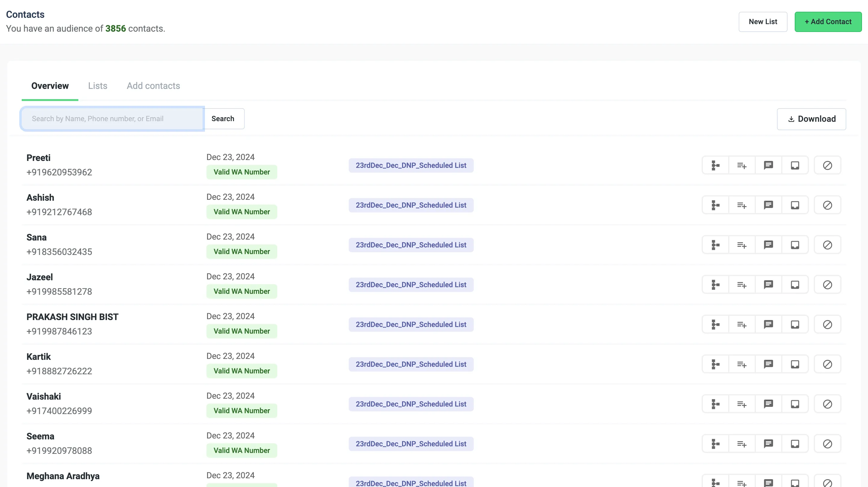Switch to the Lists tab
The image size is (868, 487).
click(x=98, y=86)
